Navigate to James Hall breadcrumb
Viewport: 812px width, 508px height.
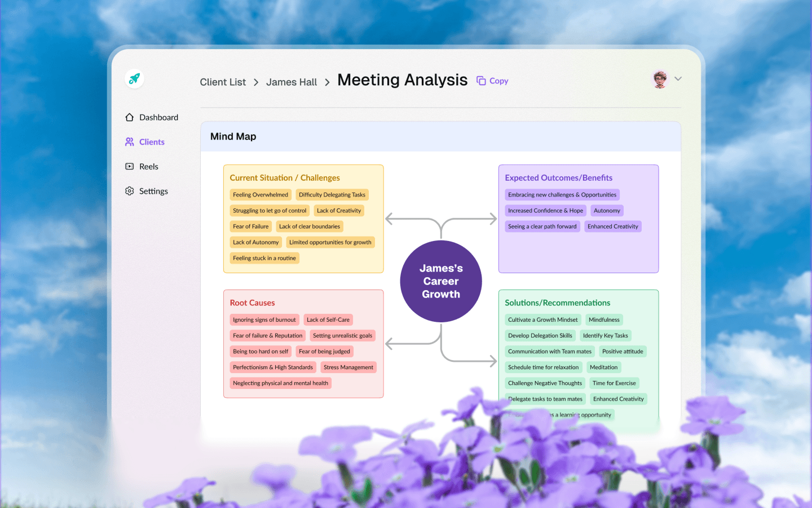pos(292,82)
